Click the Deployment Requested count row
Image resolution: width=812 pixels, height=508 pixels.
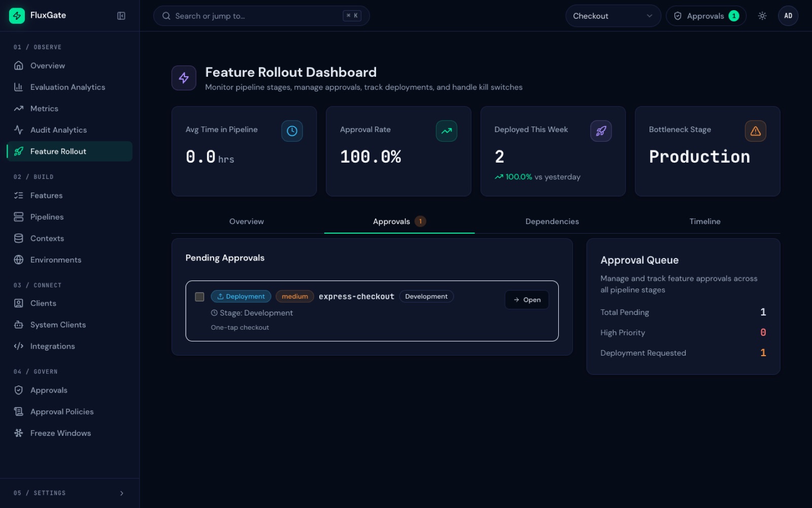[683, 353]
